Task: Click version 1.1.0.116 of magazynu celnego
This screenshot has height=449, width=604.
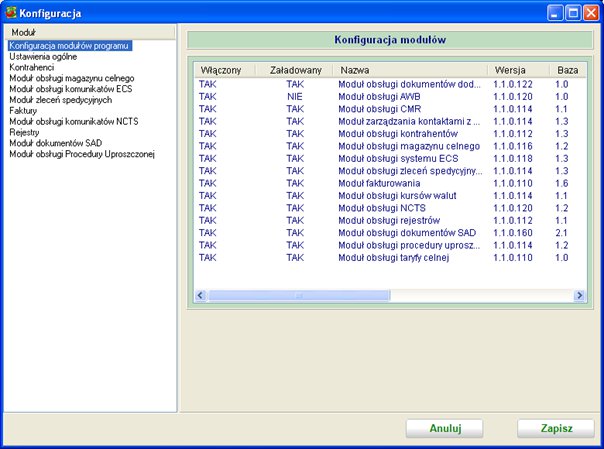Action: (513, 146)
